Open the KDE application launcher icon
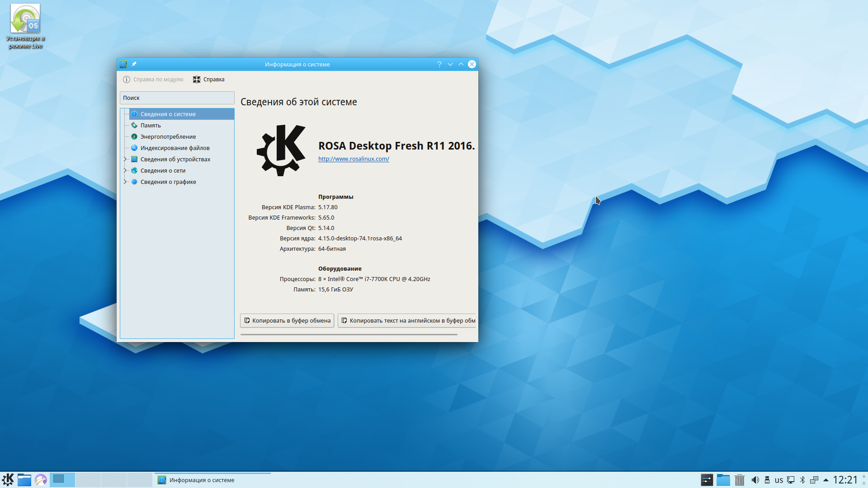 point(8,479)
